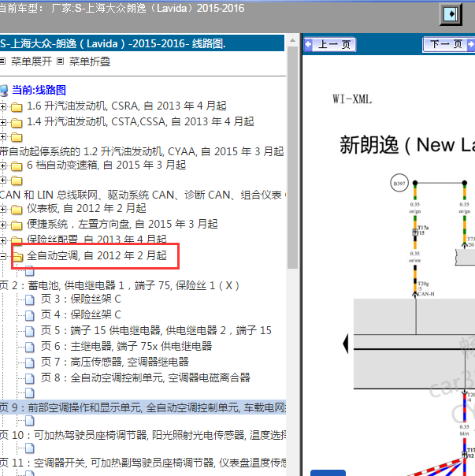Click folder icon of 仪表板 2012 年 2 月起
Viewport: 475px width, 476px height.
(x=17, y=209)
